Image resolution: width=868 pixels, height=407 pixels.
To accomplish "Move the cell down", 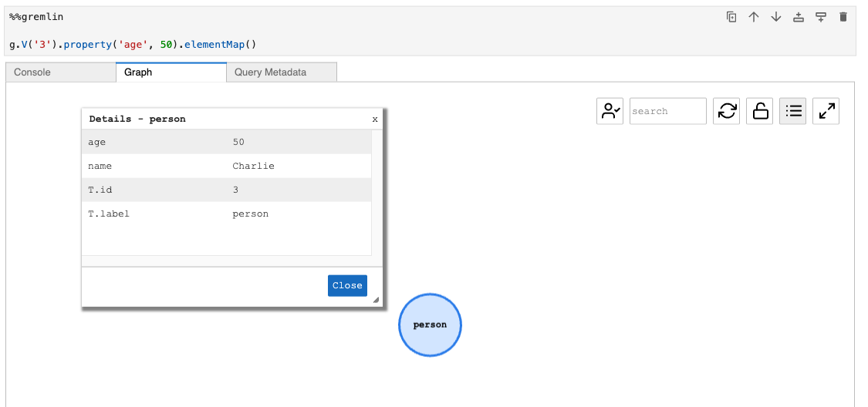I will 776,17.
